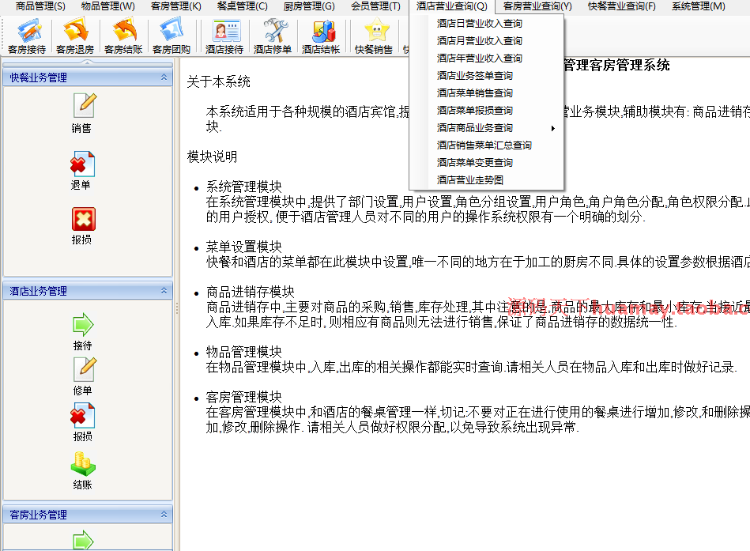Viewport: 750px width, 551px height.
Task: Open the 客房结账 toolbar icon
Action: [x=123, y=36]
